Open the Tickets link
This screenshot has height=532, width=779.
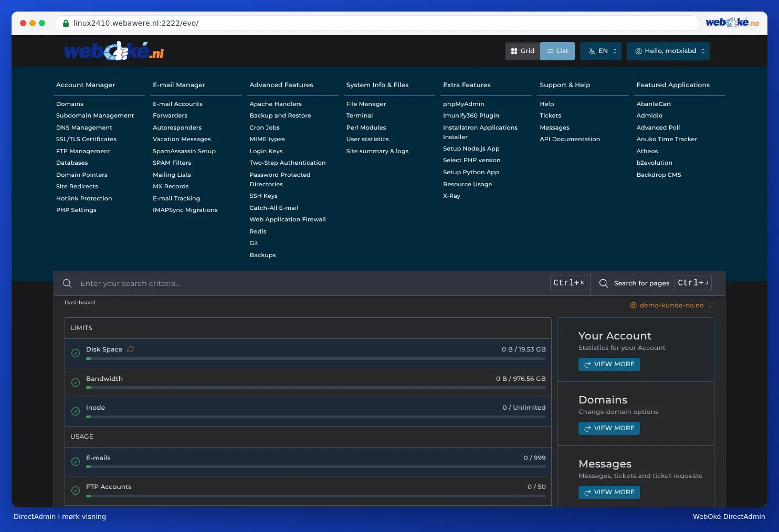pos(550,115)
